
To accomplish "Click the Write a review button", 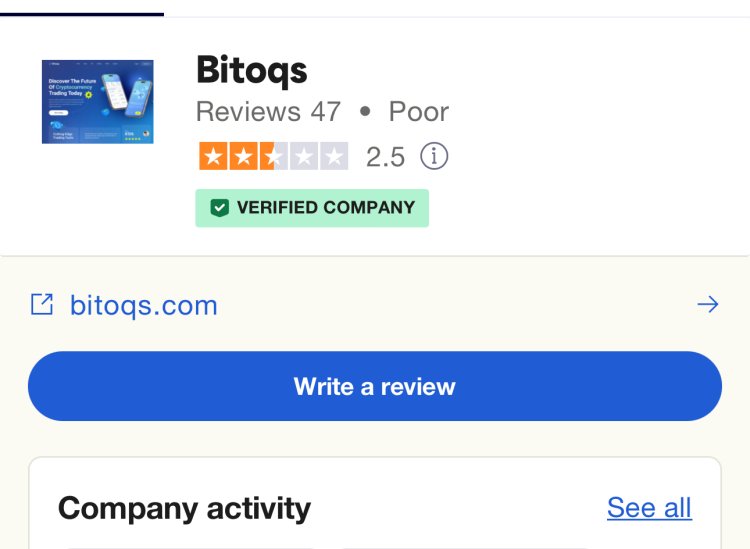I will point(375,386).
